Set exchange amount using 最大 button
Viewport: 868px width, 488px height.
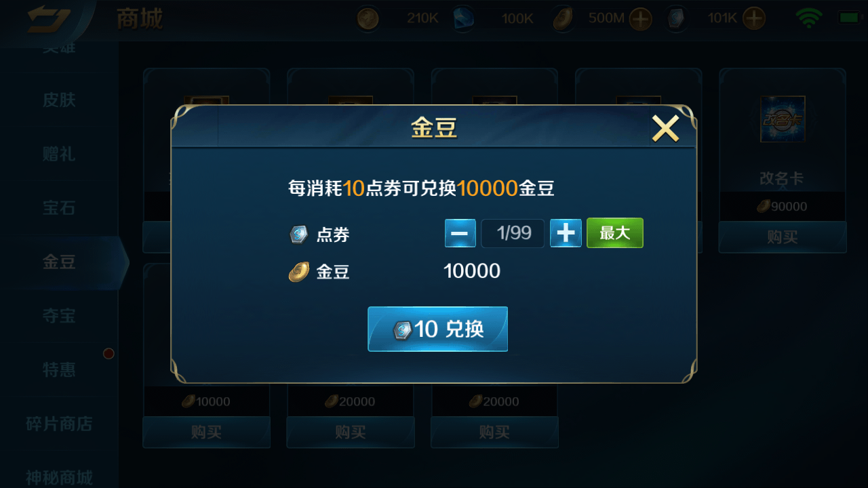point(615,233)
